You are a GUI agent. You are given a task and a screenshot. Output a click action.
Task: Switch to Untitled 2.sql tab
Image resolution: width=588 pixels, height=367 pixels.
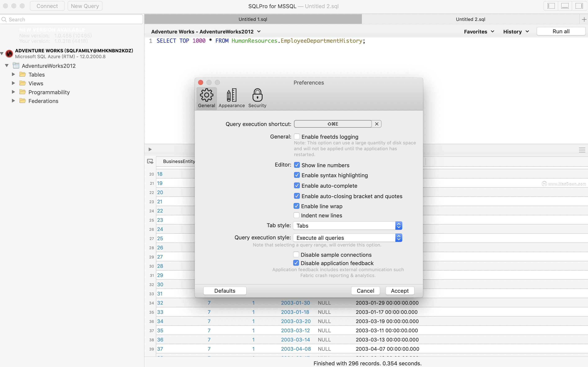tap(471, 19)
